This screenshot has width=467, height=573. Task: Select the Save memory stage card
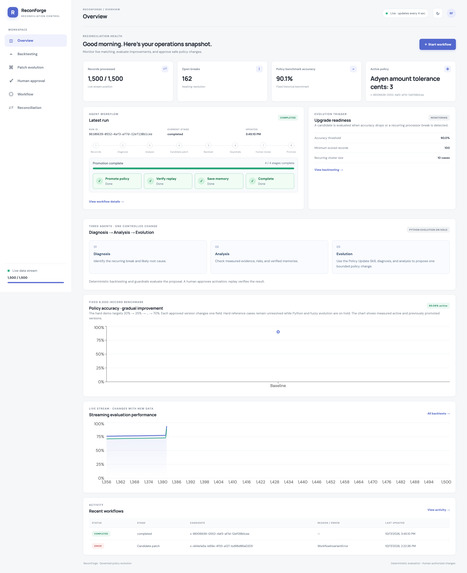tap(219, 181)
